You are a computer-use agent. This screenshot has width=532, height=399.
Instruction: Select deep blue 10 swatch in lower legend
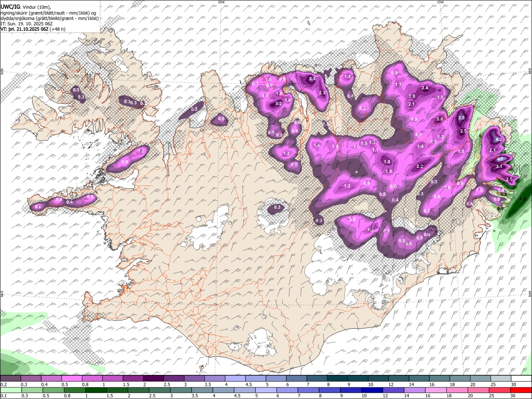point(372,390)
